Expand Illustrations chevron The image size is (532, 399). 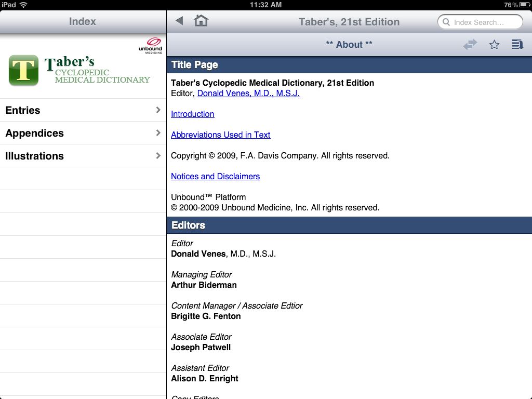[x=158, y=155]
